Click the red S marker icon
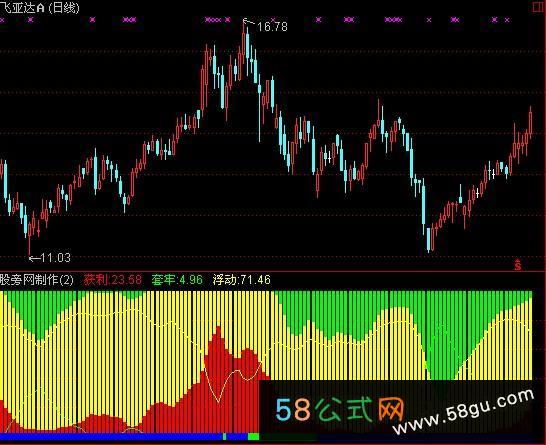 pos(518,265)
